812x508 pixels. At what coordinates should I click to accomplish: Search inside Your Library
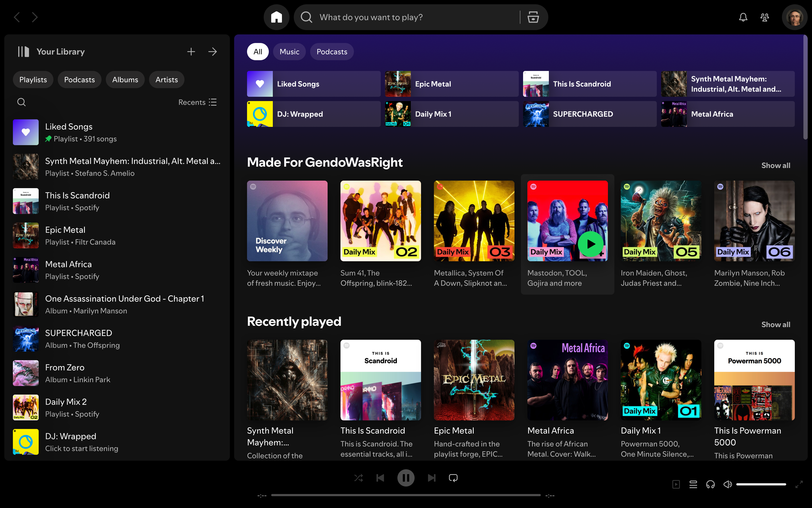pyautogui.click(x=21, y=102)
